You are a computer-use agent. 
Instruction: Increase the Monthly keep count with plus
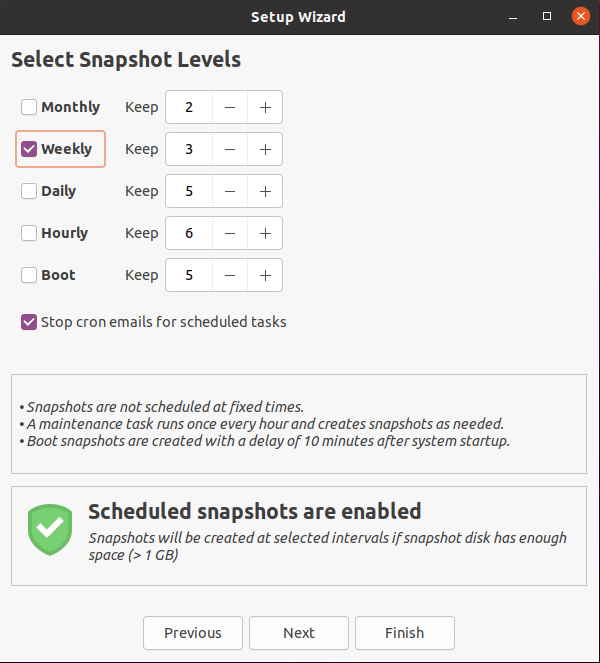click(x=265, y=107)
